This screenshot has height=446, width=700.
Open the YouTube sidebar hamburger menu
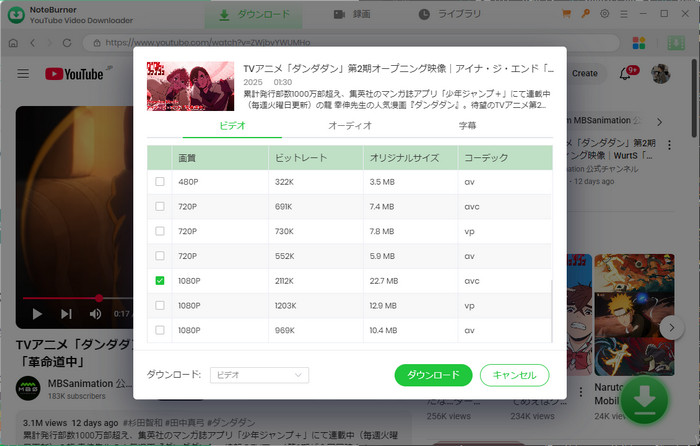23,73
